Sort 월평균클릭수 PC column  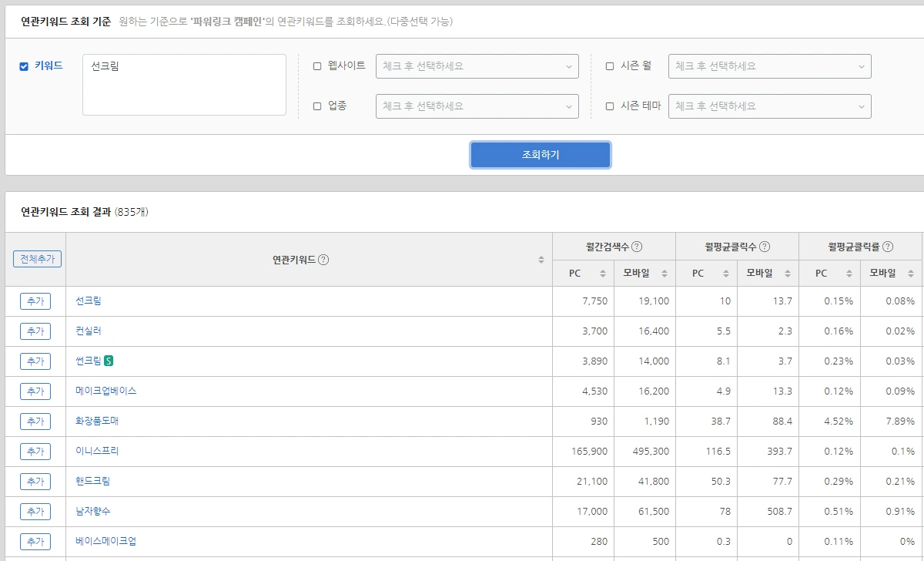tap(726, 274)
